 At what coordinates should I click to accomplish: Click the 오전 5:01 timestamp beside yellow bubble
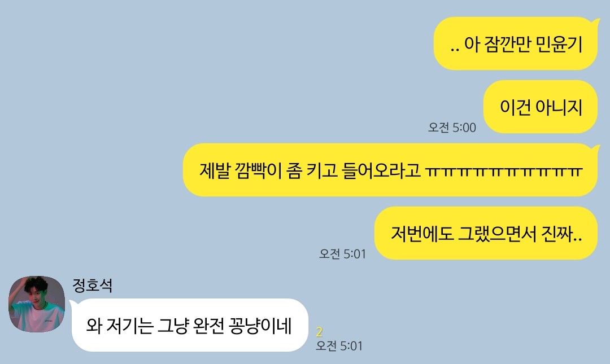click(x=343, y=254)
